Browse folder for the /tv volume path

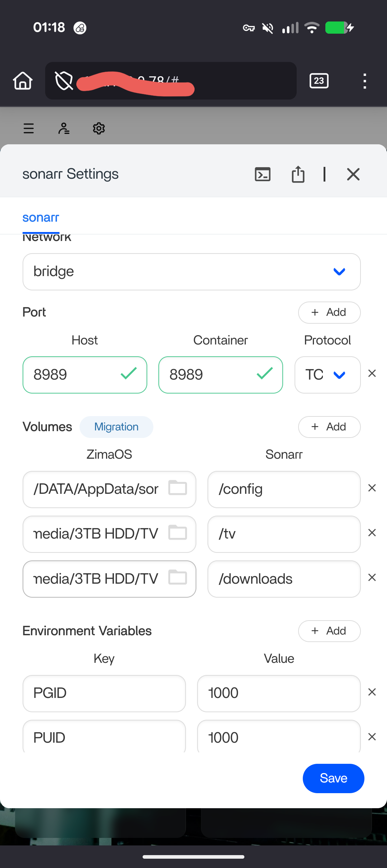pos(178,533)
